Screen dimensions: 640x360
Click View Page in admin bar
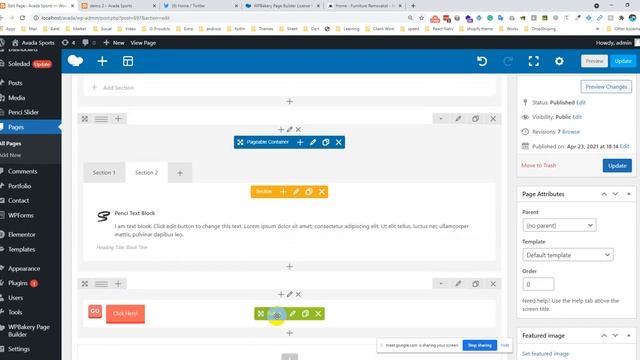143,42
